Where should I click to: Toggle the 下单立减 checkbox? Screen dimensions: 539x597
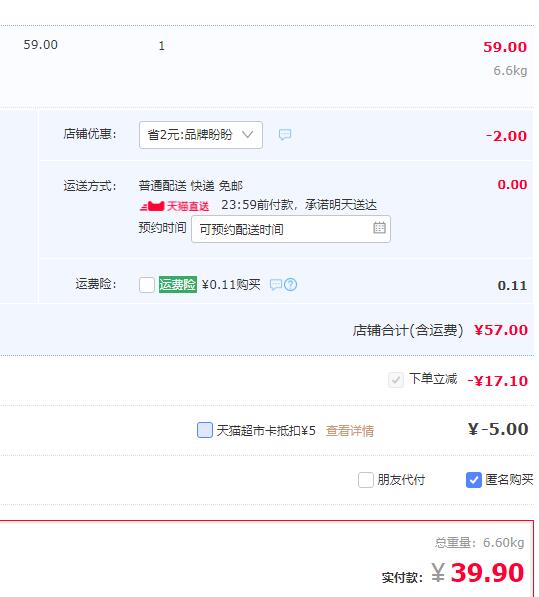[x=396, y=380]
